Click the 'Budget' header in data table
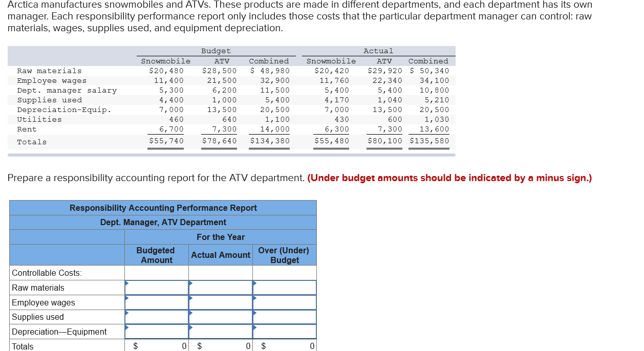 [216, 51]
